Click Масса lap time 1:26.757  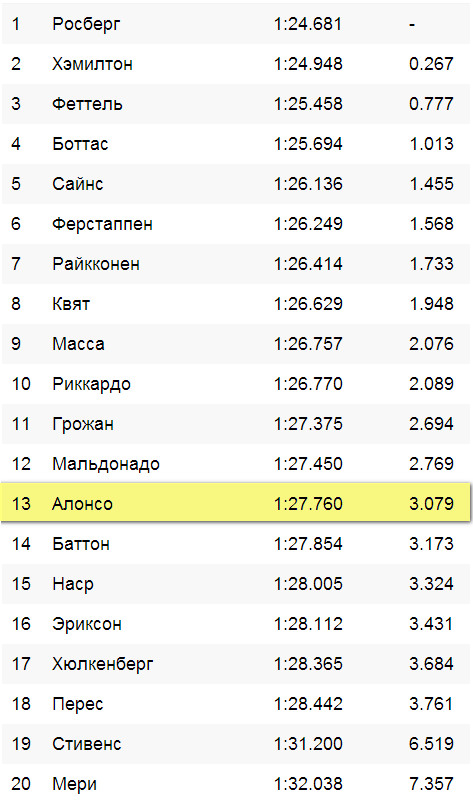tap(308, 344)
